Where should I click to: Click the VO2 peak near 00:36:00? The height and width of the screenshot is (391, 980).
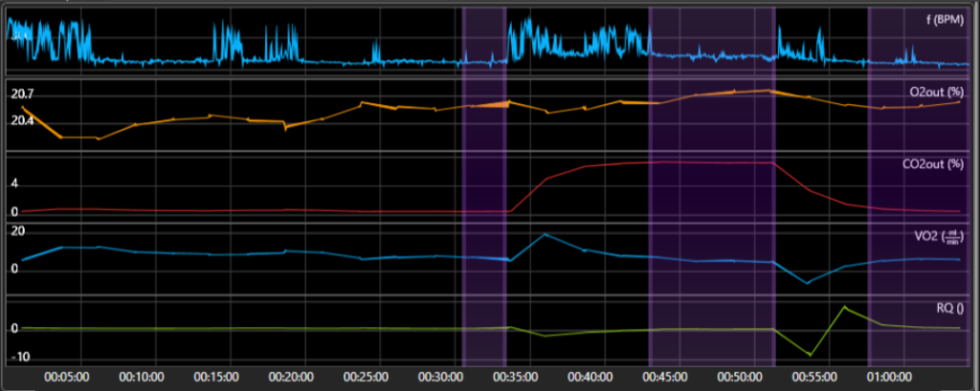tap(545, 234)
